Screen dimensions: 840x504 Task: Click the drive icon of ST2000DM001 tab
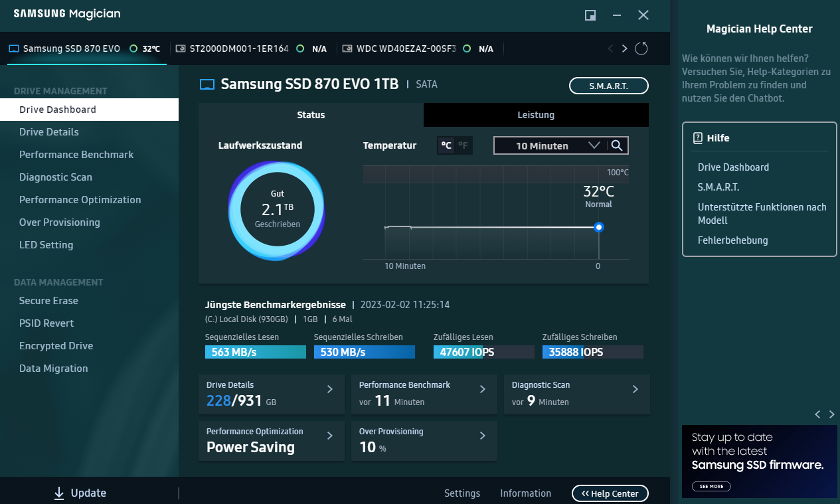pyautogui.click(x=181, y=48)
